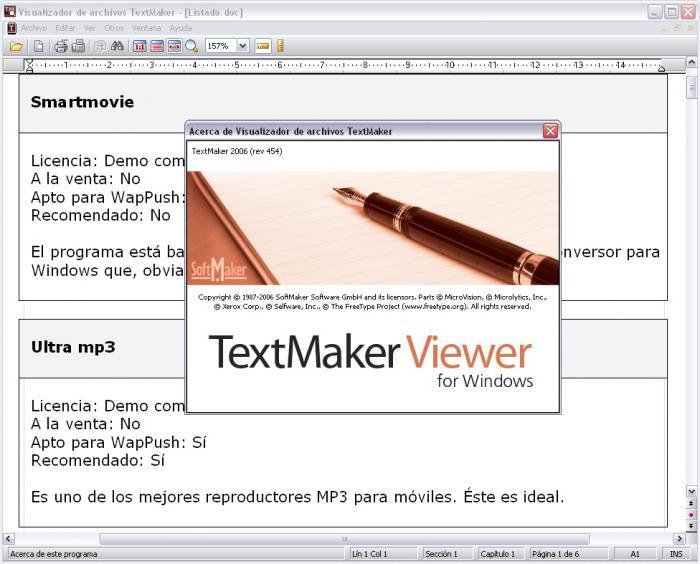Click the greyed-out copy icon

pyautogui.click(x=100, y=46)
